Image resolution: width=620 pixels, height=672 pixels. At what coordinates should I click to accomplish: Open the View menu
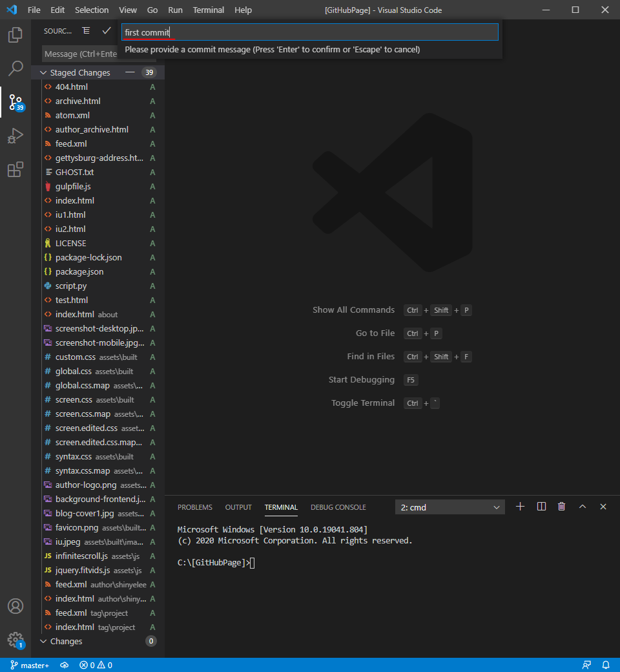[128, 10]
